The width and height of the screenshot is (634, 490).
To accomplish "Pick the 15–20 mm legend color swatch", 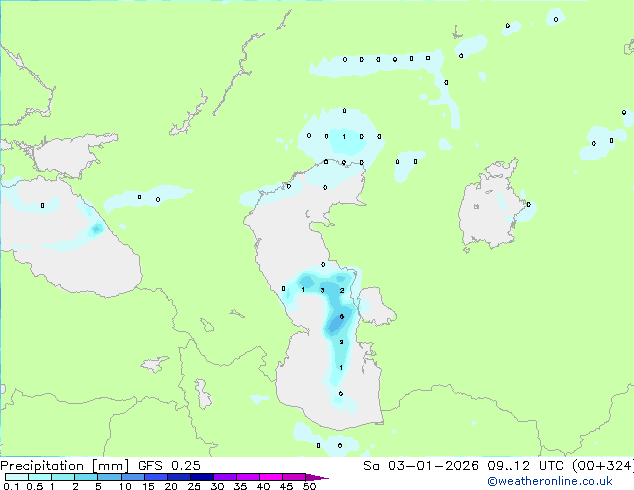I will click(156, 477).
